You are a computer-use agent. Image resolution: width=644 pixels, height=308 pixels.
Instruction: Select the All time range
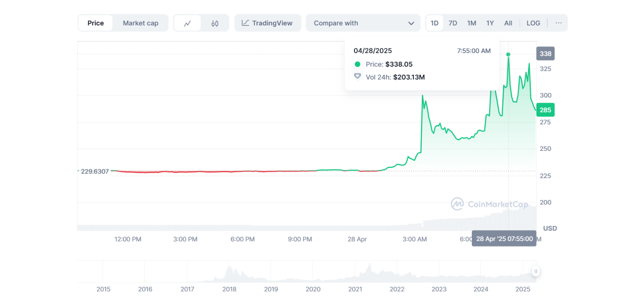(x=508, y=23)
